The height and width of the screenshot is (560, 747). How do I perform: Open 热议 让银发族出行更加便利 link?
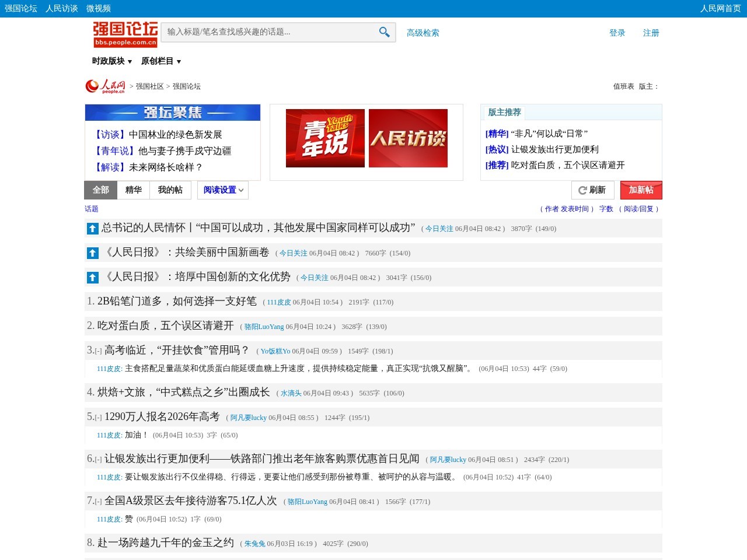[555, 149]
